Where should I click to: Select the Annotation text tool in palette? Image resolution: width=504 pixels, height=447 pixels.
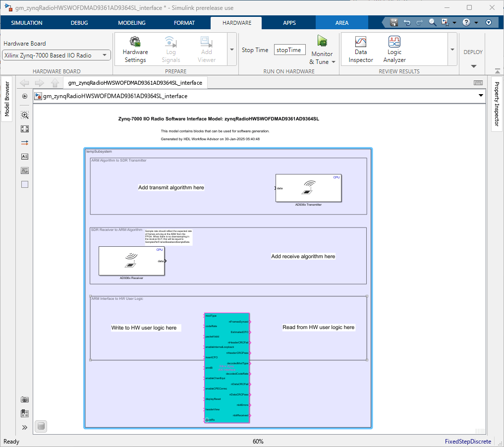click(x=25, y=157)
